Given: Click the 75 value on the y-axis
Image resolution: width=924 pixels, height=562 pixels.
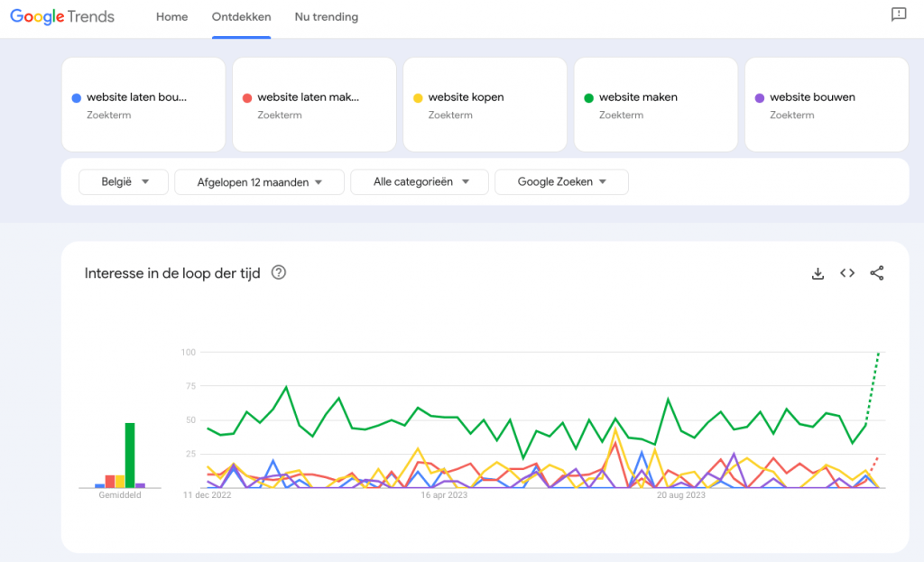Looking at the screenshot, I should pos(190,386).
